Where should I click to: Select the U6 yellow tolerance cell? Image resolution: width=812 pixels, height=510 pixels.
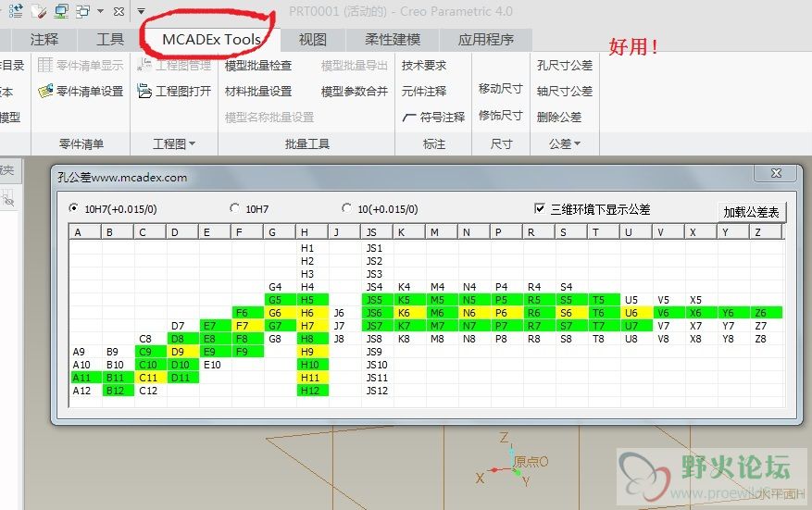[x=636, y=313]
